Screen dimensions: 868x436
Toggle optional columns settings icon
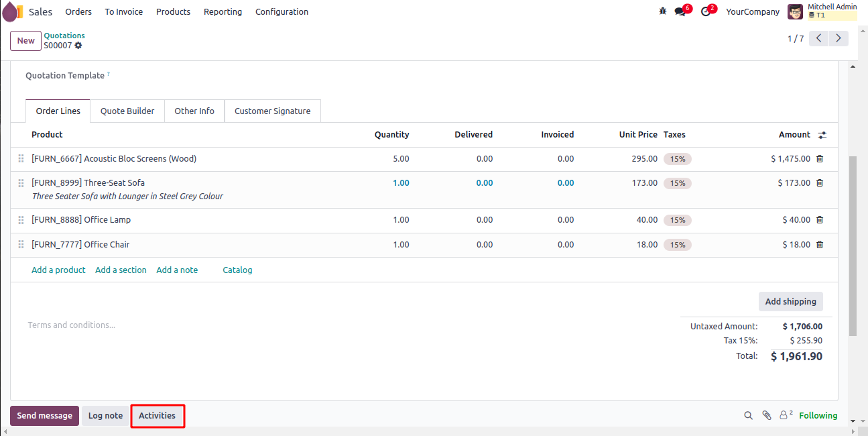(822, 135)
